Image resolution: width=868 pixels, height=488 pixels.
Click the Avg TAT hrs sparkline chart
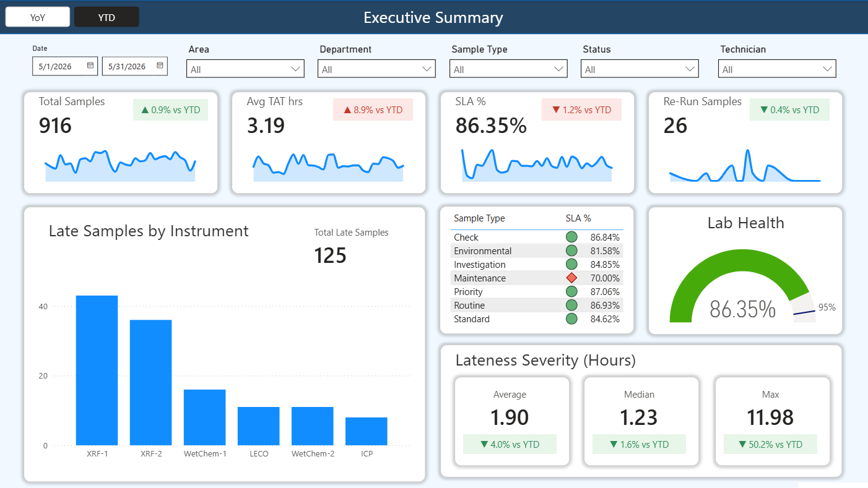click(328, 167)
